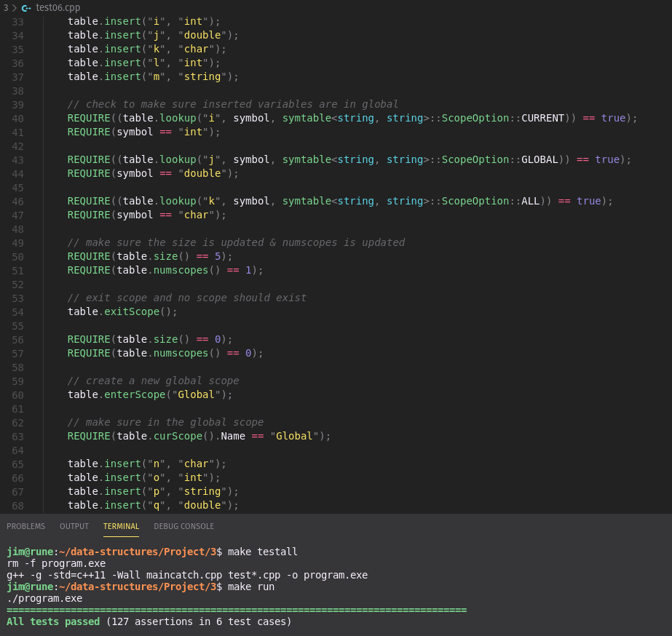
Task: Click the CURRENT scope option on line 40
Action: [x=542, y=118]
